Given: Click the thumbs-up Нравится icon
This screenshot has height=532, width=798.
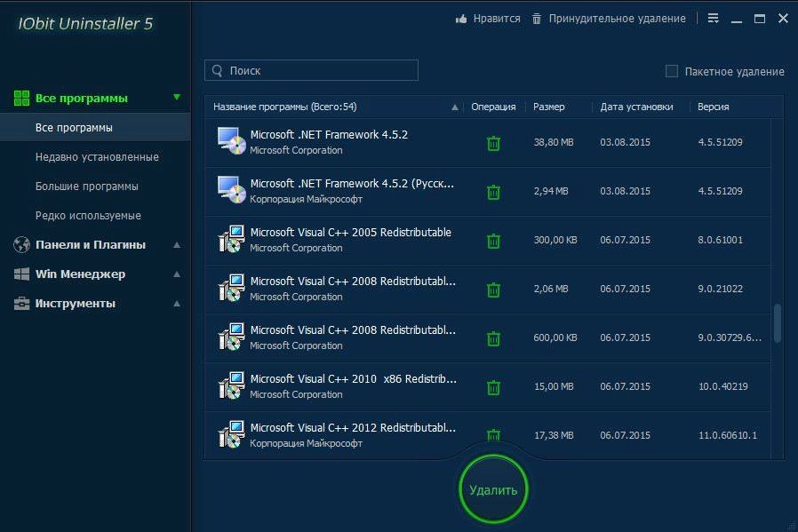Looking at the screenshot, I should click(461, 19).
